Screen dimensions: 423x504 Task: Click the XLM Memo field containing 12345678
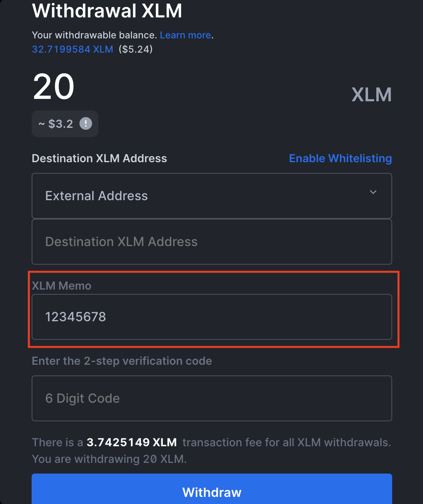pos(212,317)
